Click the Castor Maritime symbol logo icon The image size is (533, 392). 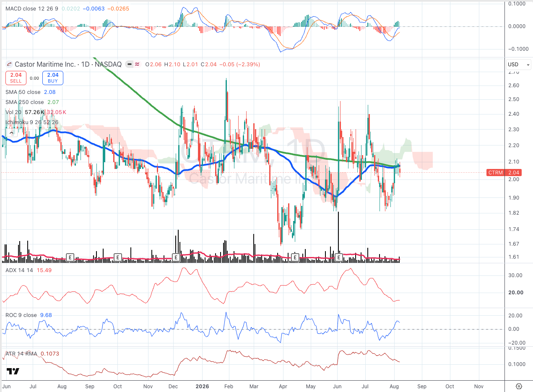pos(9,64)
